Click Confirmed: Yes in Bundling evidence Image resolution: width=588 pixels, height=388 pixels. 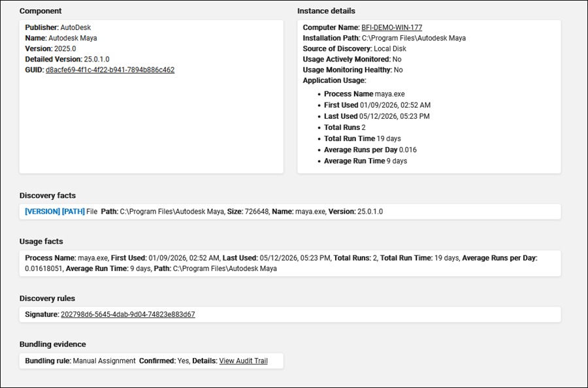coord(164,361)
